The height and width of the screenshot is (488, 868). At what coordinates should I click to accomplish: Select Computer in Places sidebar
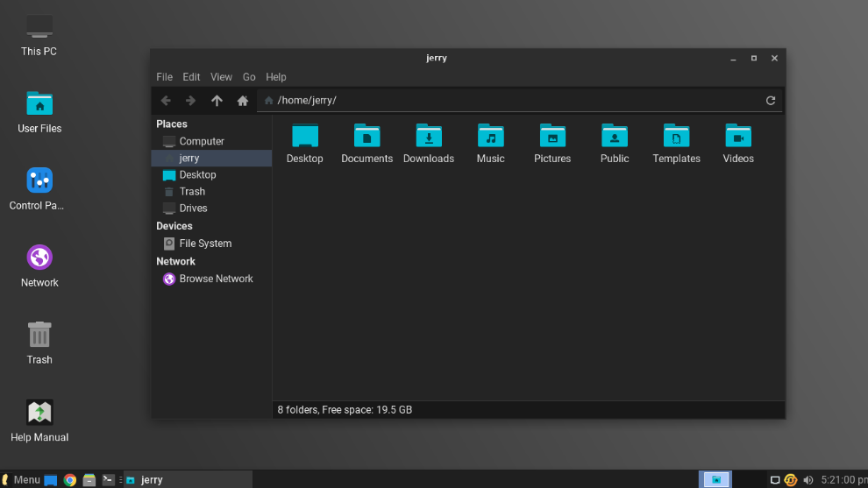pyautogui.click(x=211, y=141)
